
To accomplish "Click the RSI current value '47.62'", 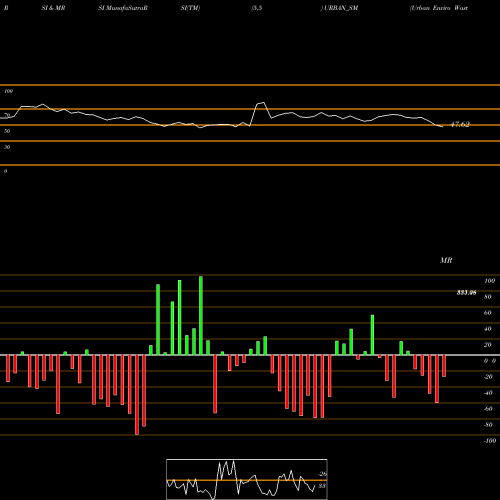I will pyautogui.click(x=460, y=125).
